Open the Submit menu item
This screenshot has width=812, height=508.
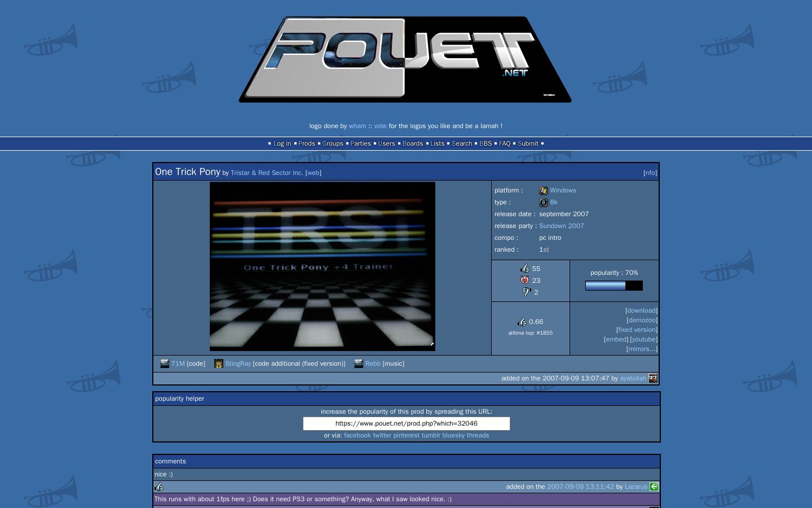528,143
